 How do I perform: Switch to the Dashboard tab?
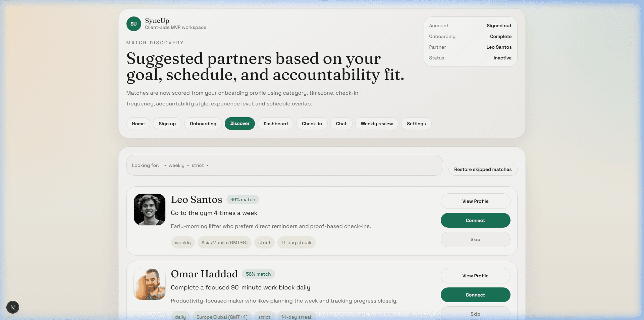point(275,124)
